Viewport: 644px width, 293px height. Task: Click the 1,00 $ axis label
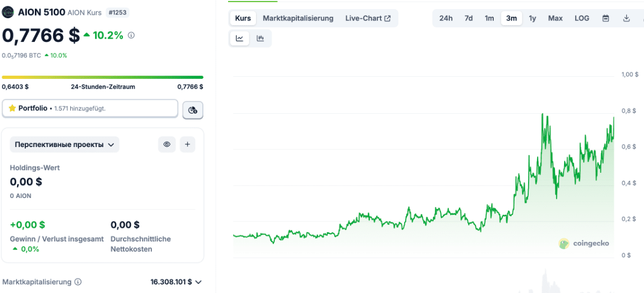click(x=630, y=74)
